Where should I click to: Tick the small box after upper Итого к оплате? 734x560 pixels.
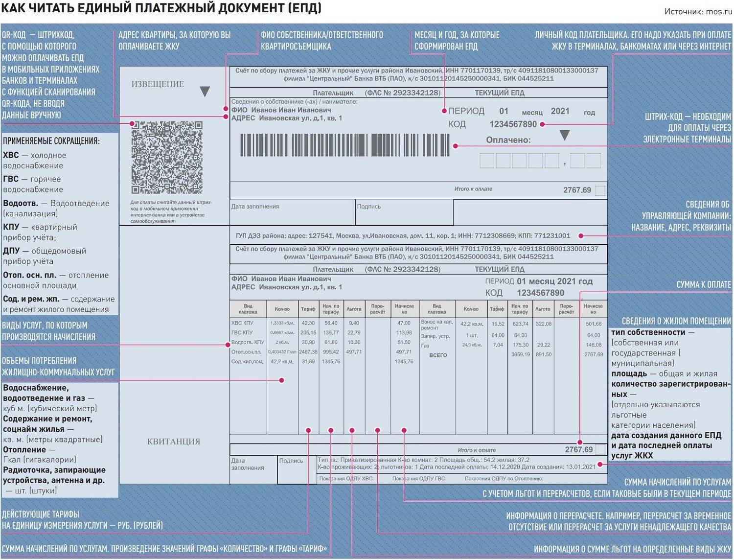pyautogui.click(x=600, y=190)
